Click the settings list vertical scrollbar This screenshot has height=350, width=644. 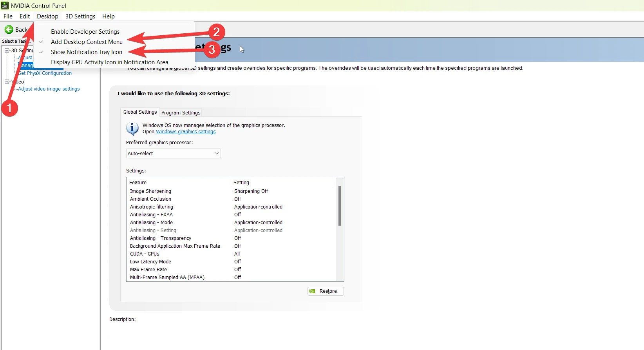[x=340, y=206]
